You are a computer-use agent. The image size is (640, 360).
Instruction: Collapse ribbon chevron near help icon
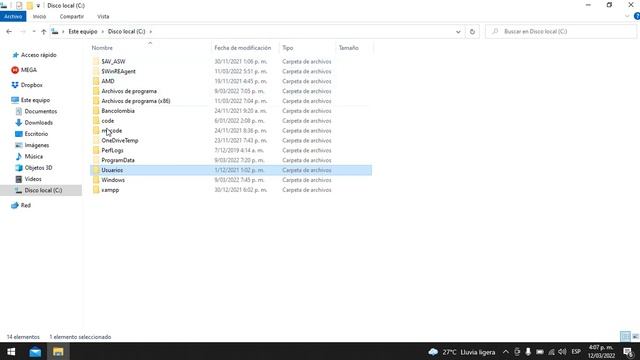click(627, 16)
